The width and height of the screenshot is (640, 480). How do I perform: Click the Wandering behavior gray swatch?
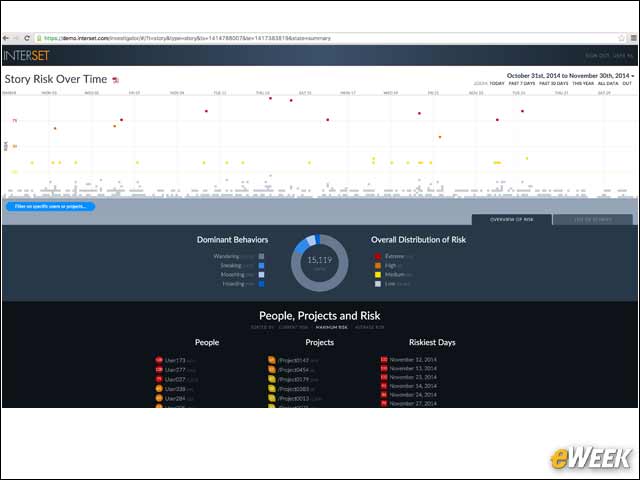click(x=261, y=256)
